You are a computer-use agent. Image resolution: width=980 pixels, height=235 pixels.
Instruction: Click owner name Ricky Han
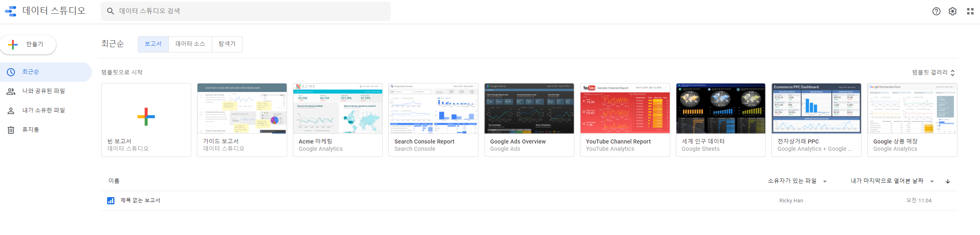click(791, 201)
